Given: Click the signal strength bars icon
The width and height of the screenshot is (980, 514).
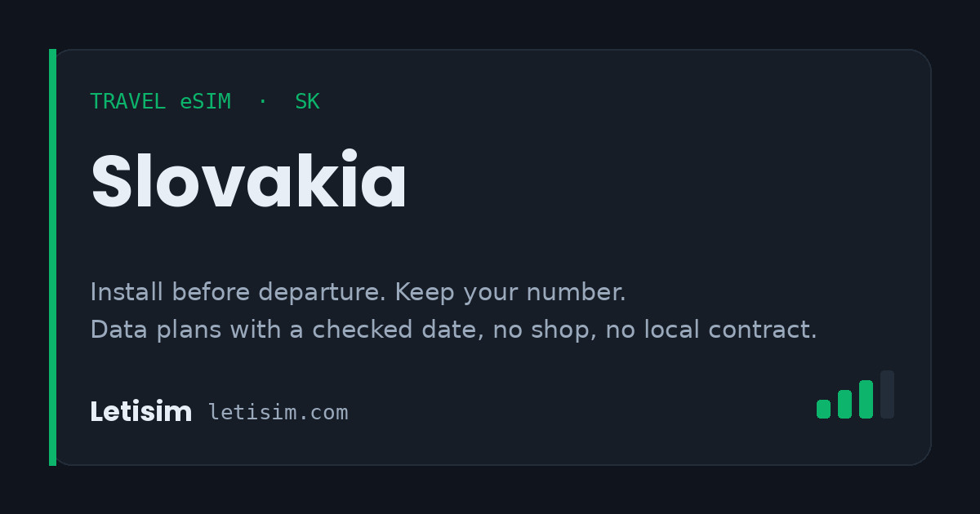Looking at the screenshot, I should pyautogui.click(x=855, y=395).
